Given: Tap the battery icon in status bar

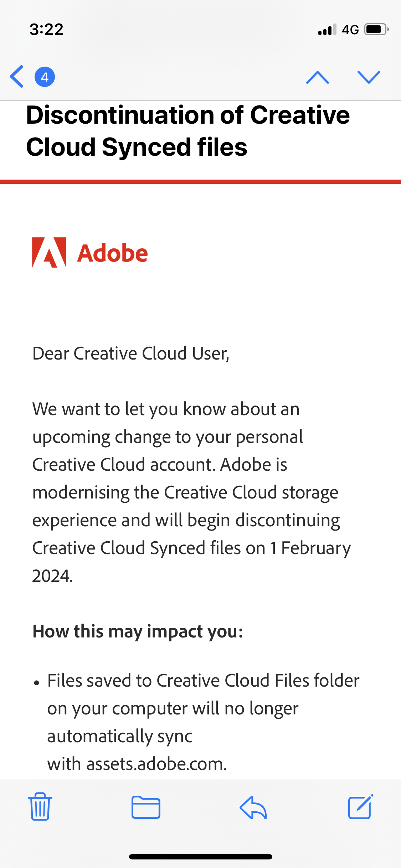Looking at the screenshot, I should click(x=376, y=29).
